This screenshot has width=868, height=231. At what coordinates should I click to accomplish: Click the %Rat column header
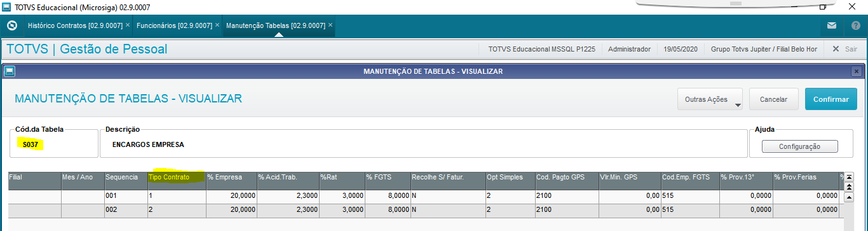342,180
